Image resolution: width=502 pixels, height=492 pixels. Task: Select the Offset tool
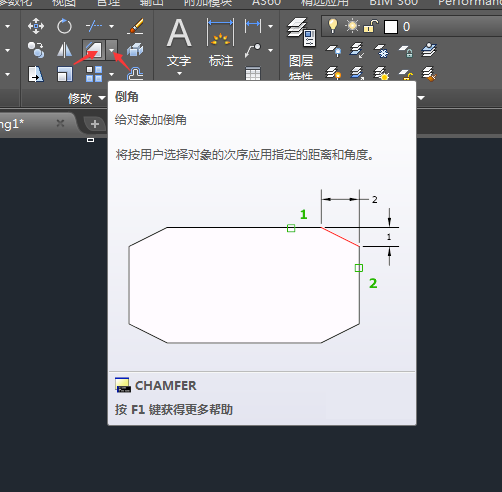point(135,74)
